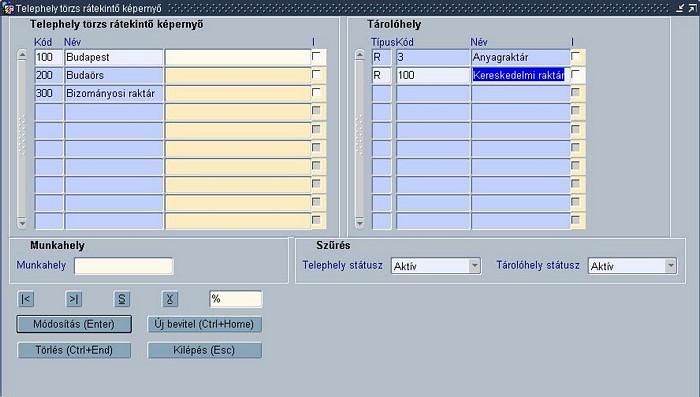
Task: Focus the Munkahely input field
Action: [124, 266]
